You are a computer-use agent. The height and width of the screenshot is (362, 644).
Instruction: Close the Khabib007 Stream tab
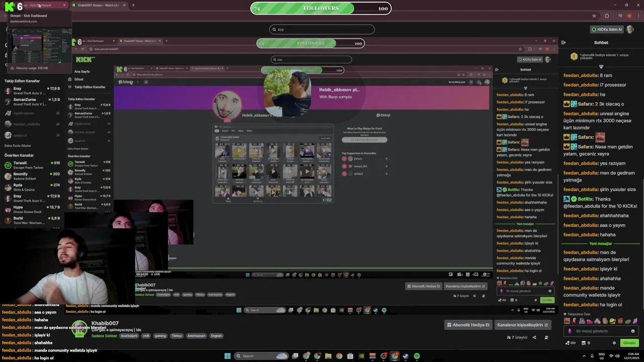pos(124,5)
